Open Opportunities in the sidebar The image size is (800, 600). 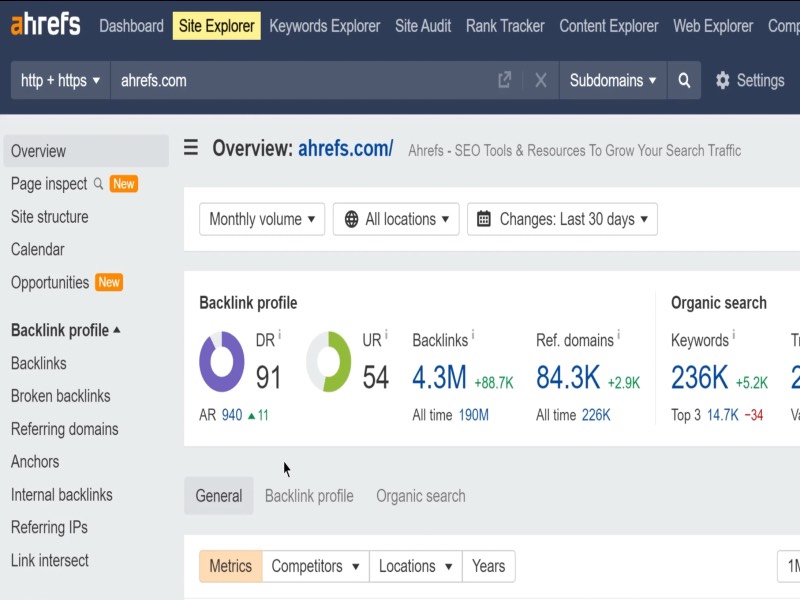[50, 282]
